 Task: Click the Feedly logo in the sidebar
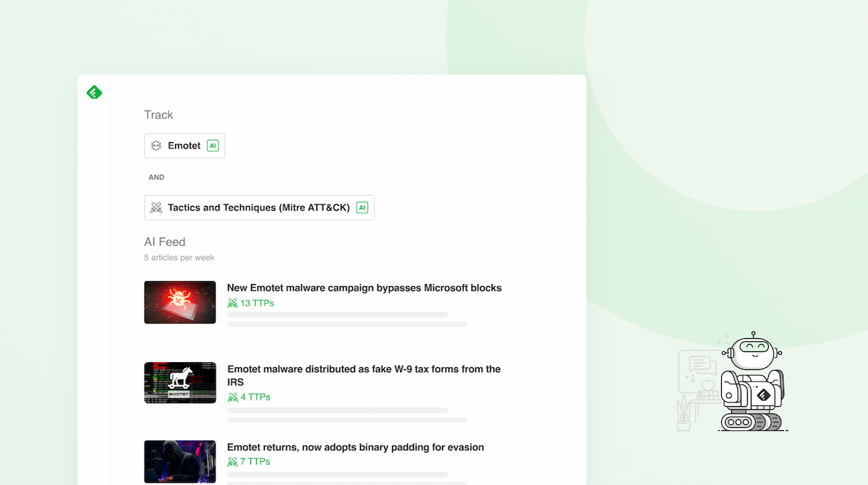(x=94, y=93)
